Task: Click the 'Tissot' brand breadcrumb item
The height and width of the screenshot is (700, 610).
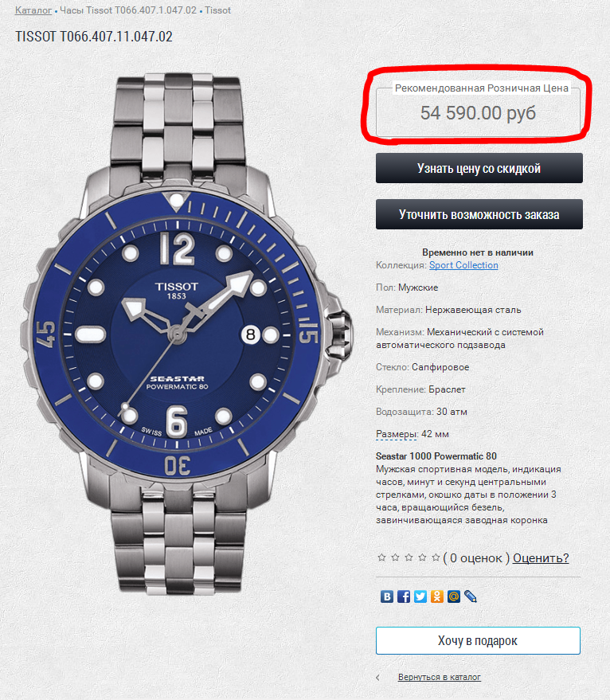Action: point(218,10)
